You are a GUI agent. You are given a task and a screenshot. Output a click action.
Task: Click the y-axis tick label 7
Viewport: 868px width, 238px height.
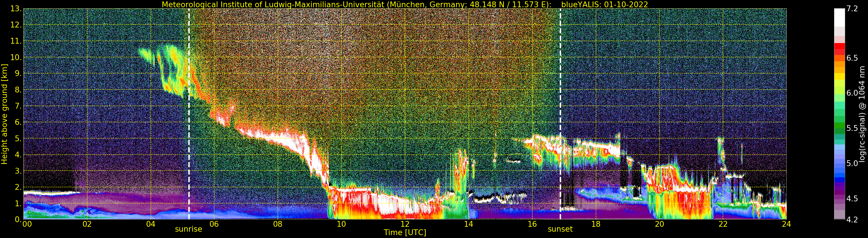pos(18,106)
